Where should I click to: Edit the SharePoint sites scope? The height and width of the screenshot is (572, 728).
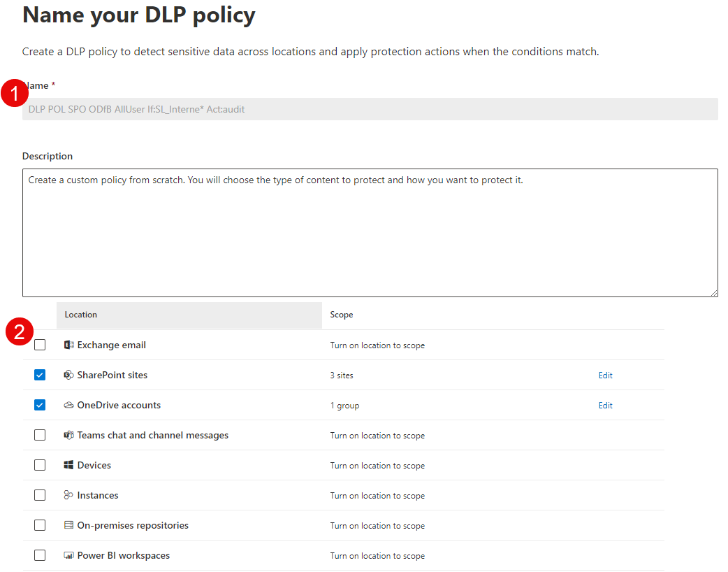coord(605,376)
